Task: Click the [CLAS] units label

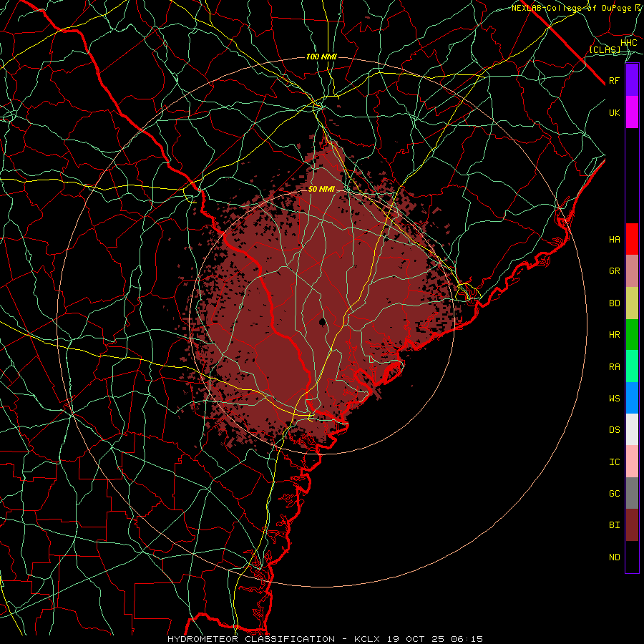Action: (605, 49)
